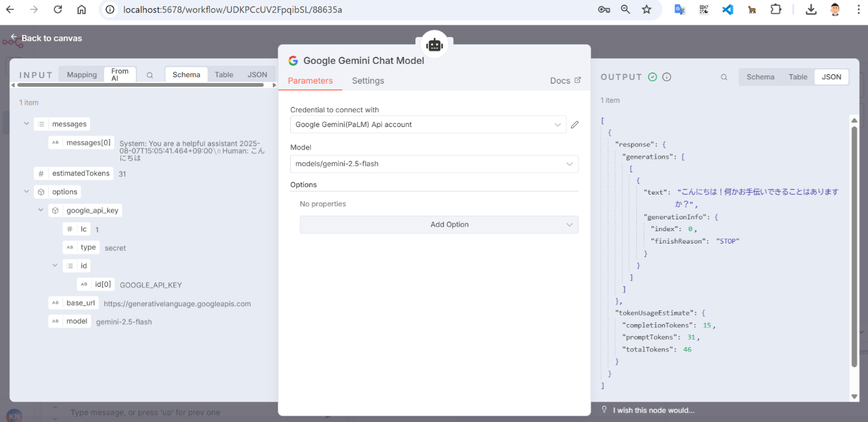Open browser profile avatar
The image size is (868, 422).
point(835,9)
